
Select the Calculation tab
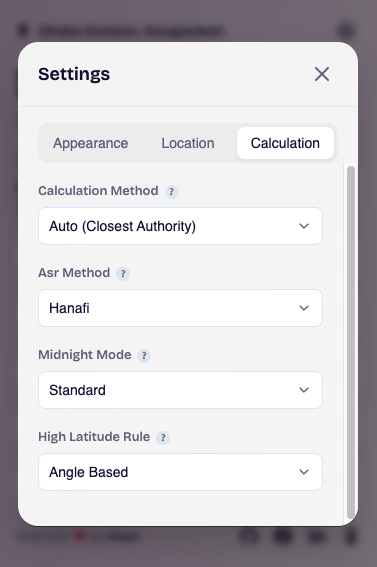click(x=285, y=143)
